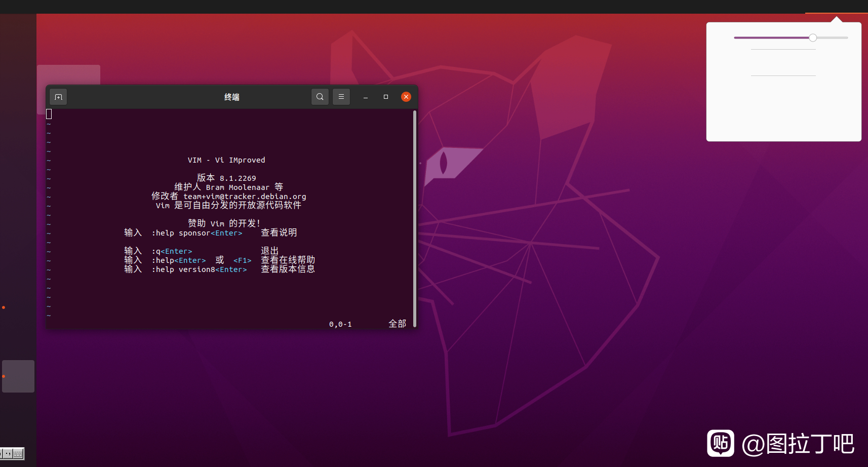The width and height of the screenshot is (868, 467).
Task: Open the terminal search magnifier
Action: click(320, 97)
